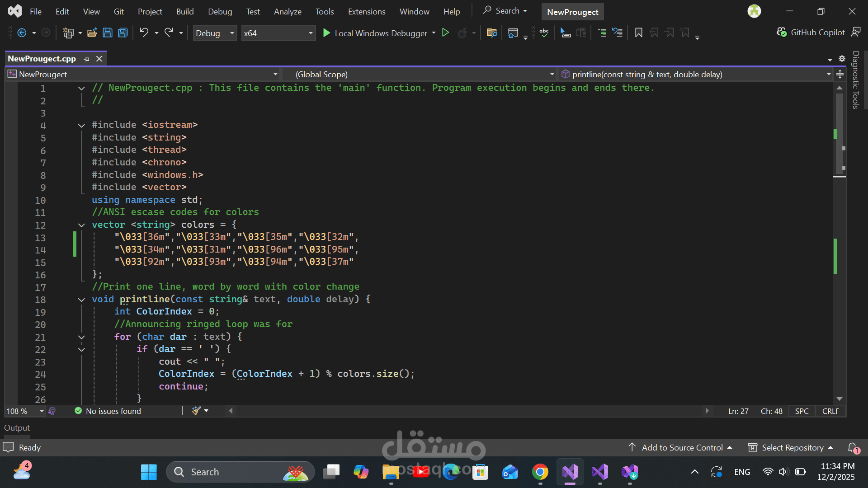Click the Find in Files icon
The width and height of the screenshot is (868, 488).
(x=492, y=33)
